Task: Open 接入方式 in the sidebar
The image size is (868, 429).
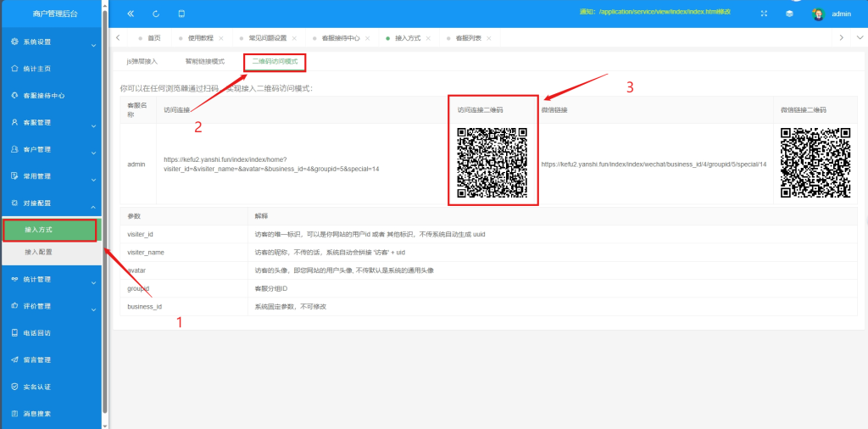Action: (51, 230)
